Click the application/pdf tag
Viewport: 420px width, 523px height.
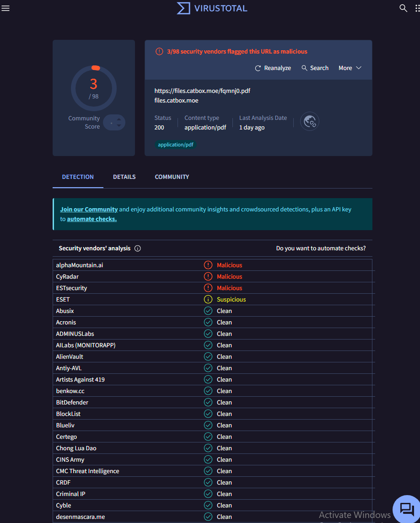tap(176, 145)
